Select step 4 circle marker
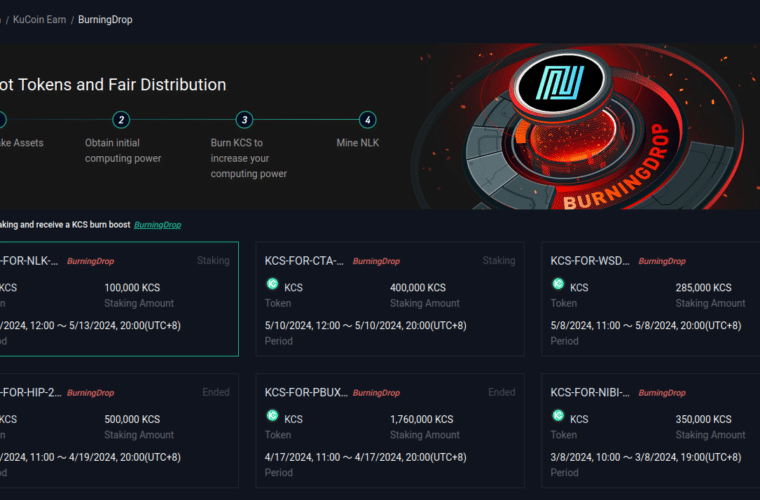760x500 pixels. [367, 120]
